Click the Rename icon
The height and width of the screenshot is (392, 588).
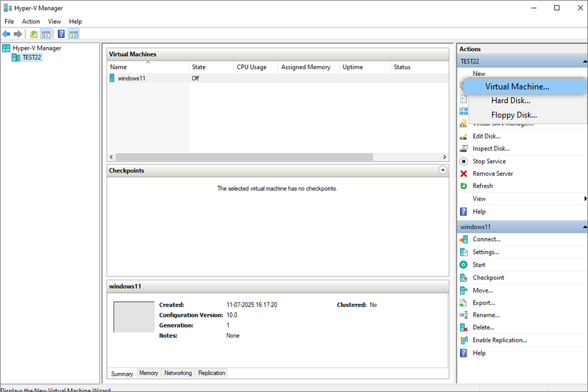[x=464, y=315]
